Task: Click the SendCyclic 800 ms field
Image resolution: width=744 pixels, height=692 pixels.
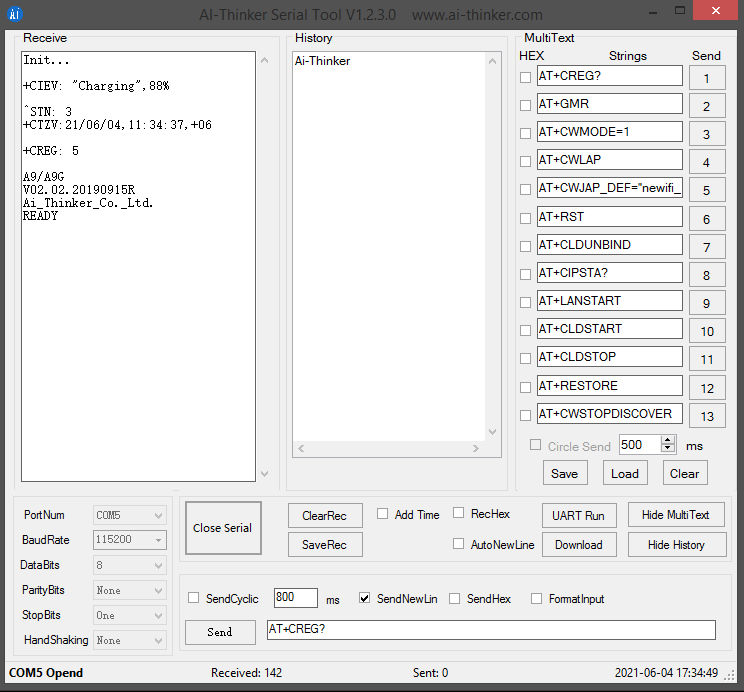Action: 296,597
